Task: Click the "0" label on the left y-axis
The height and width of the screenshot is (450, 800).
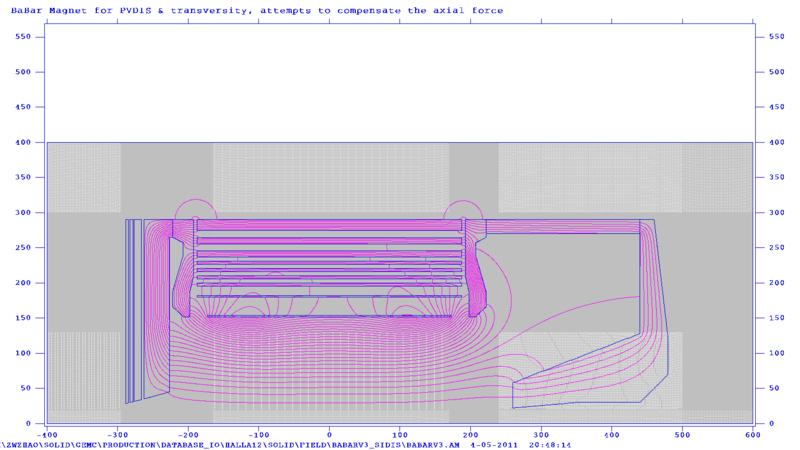Action: tap(28, 423)
